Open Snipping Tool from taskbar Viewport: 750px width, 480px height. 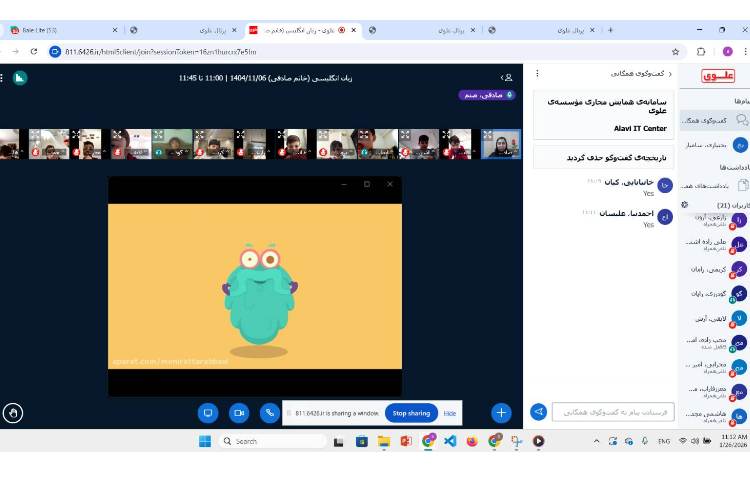[517, 441]
